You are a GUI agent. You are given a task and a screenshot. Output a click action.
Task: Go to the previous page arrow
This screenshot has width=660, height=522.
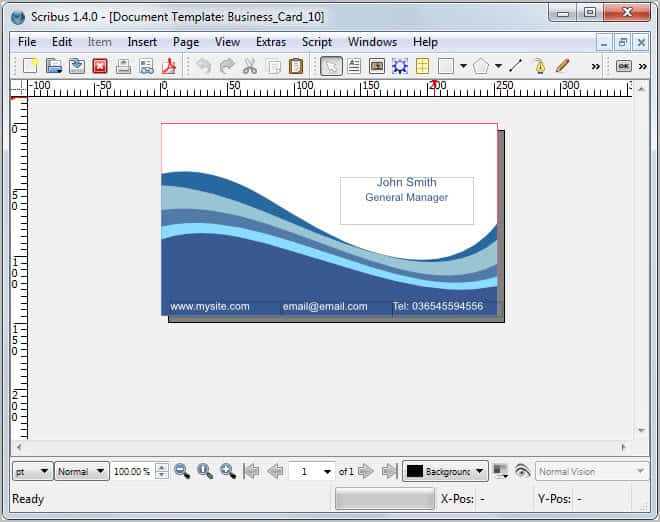click(x=276, y=471)
